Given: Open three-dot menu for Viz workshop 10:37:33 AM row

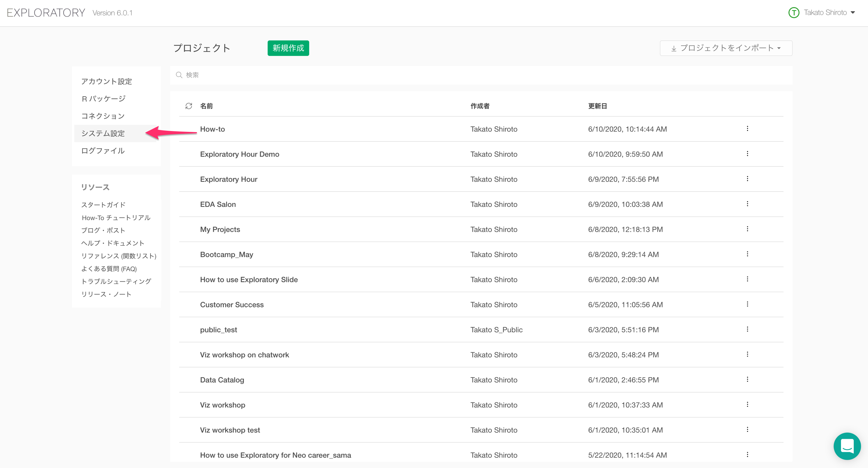Looking at the screenshot, I should click(x=747, y=405).
